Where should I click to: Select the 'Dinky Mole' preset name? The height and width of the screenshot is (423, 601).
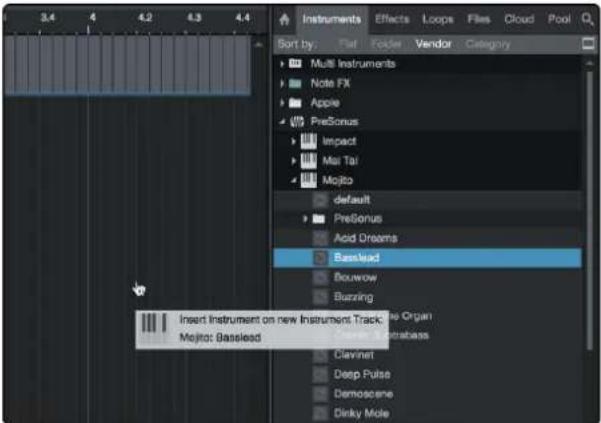click(361, 413)
